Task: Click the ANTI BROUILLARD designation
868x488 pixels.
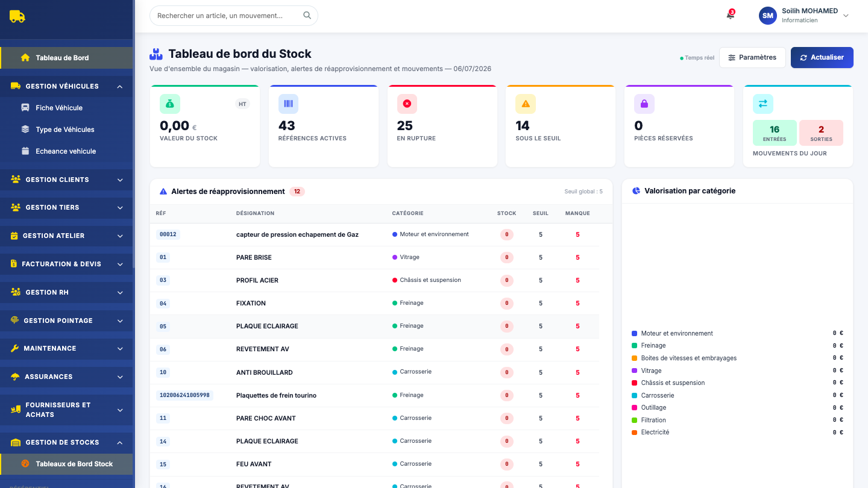Action: coord(265,372)
